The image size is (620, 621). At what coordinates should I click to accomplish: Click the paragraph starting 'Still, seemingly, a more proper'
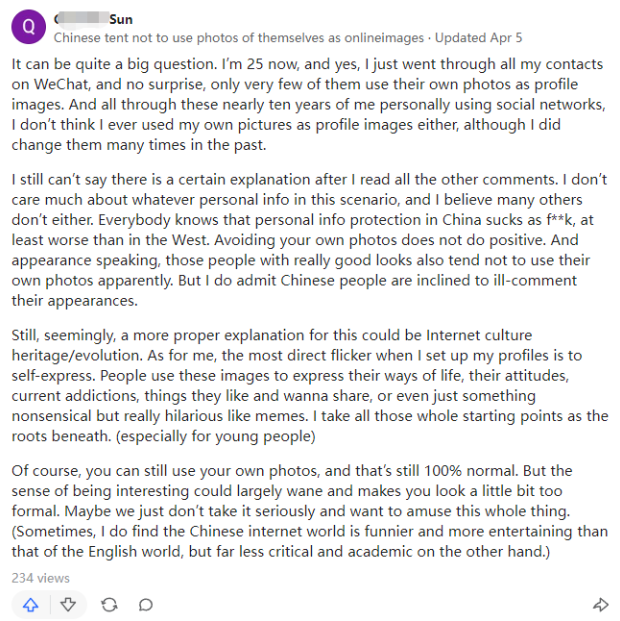tap(310, 386)
